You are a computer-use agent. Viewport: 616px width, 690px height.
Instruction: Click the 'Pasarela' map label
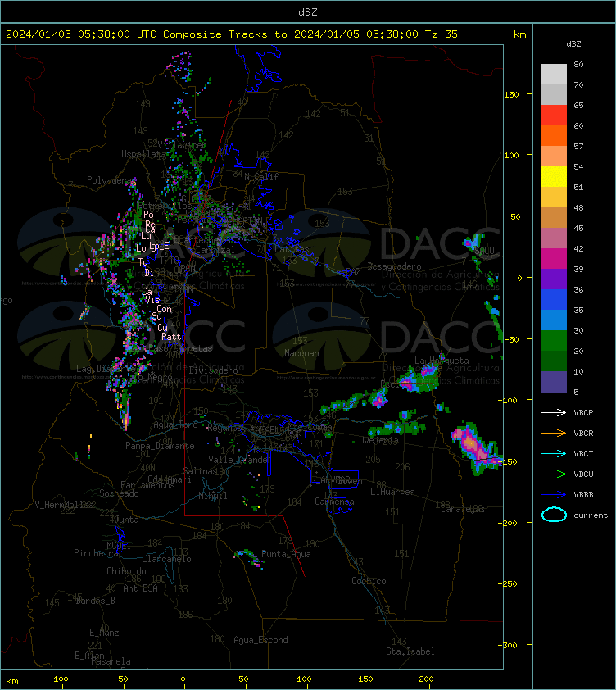pos(111,661)
